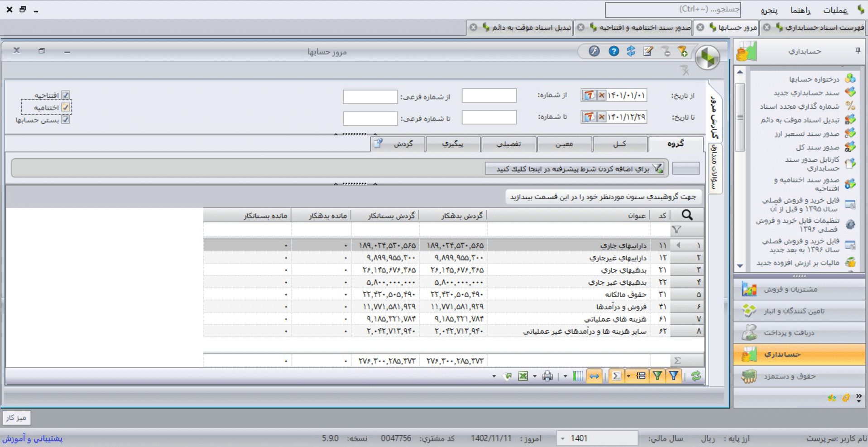Open the عملیات menu
Image resolution: width=868 pixels, height=447 pixels.
[x=835, y=10]
